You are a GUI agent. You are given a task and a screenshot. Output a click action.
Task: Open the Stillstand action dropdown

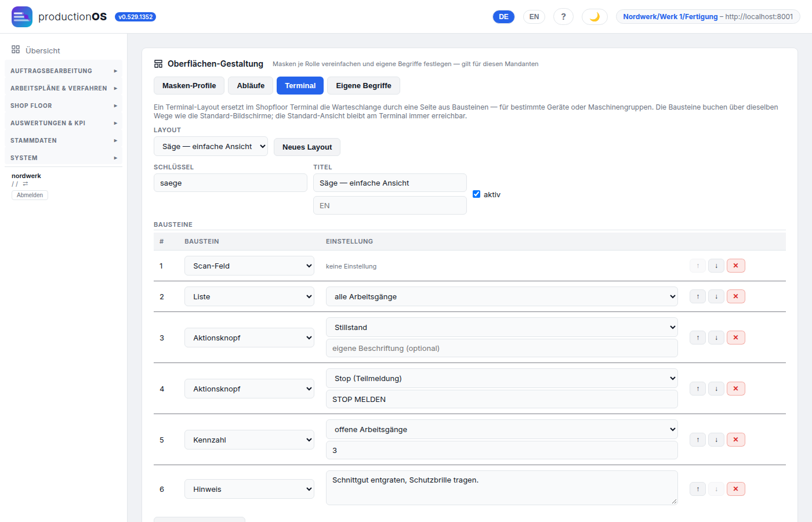point(502,327)
